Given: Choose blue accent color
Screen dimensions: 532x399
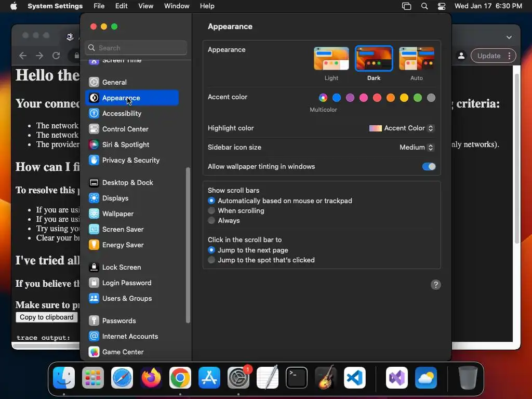Looking at the screenshot, I should tap(337, 98).
